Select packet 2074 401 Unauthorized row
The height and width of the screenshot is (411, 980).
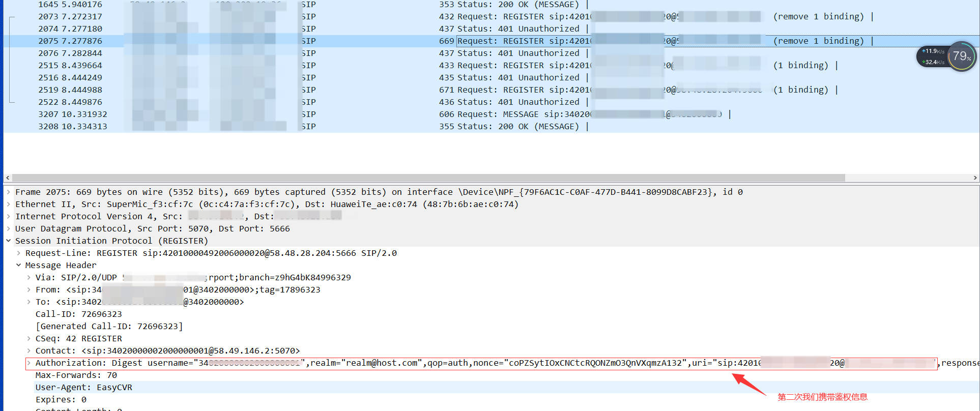[x=491, y=29]
